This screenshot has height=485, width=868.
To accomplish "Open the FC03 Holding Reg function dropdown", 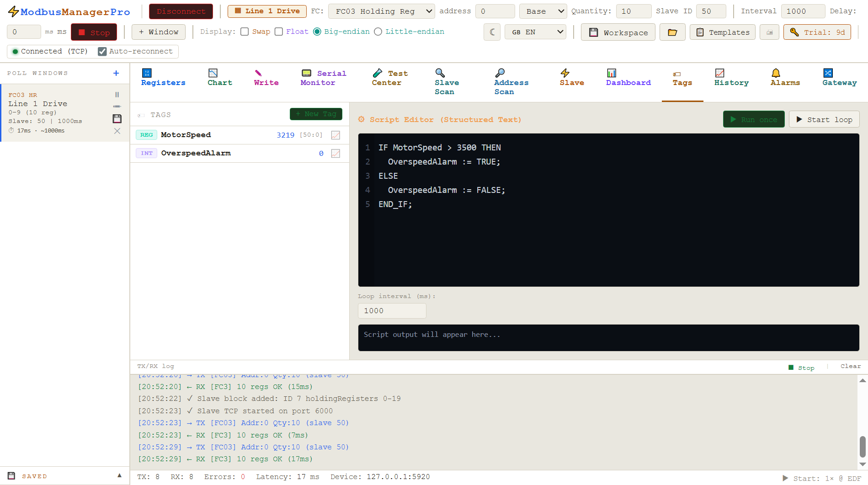I will [381, 11].
